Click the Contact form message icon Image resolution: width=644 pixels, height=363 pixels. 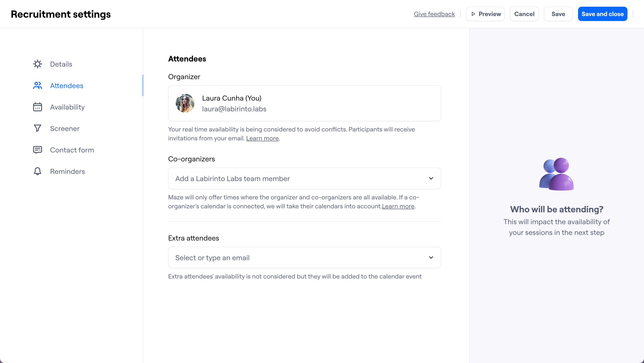38,150
